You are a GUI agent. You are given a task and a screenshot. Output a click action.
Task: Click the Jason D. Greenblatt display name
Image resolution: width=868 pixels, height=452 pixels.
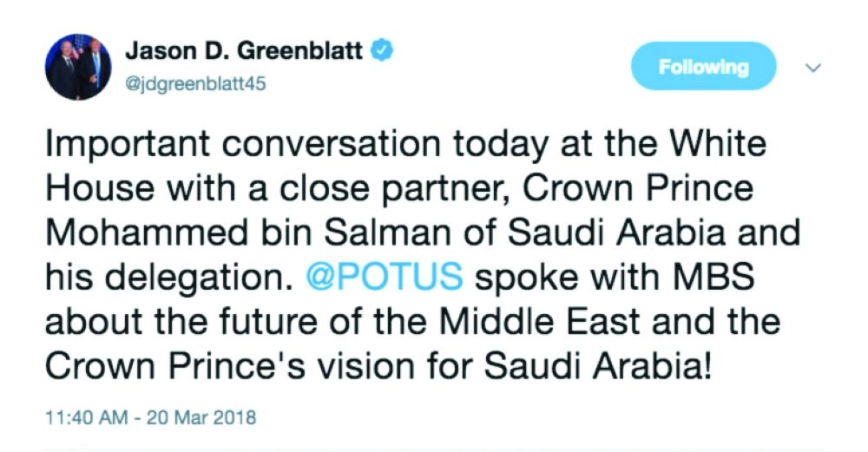click(247, 51)
